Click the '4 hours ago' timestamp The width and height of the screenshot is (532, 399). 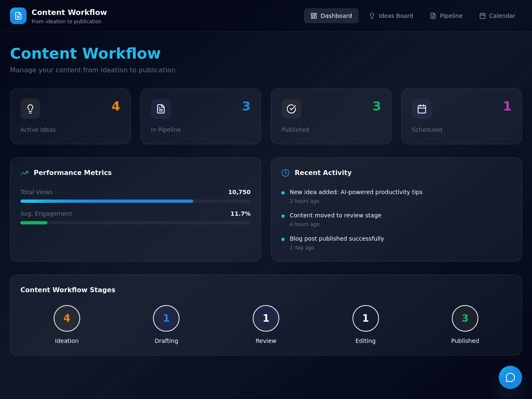(x=305, y=224)
